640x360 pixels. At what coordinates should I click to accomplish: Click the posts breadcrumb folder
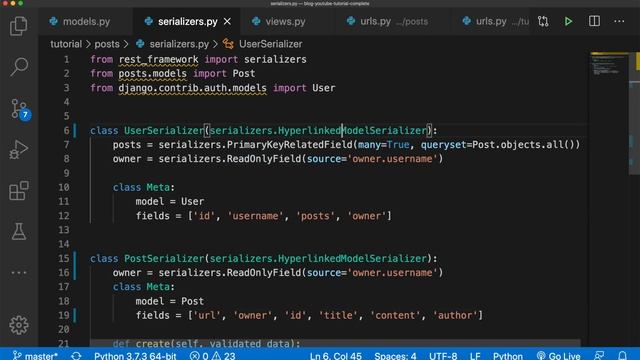[x=107, y=44]
